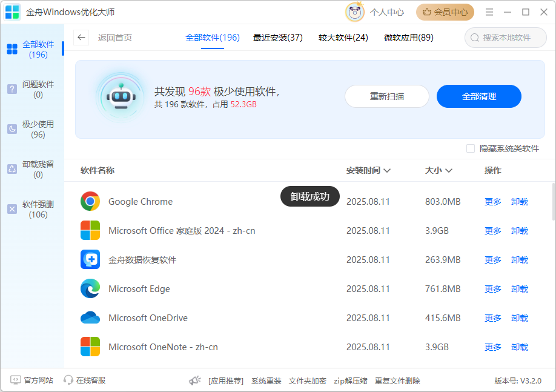Click the software list vertical scrollbar
556x392 pixels.
pos(553,202)
